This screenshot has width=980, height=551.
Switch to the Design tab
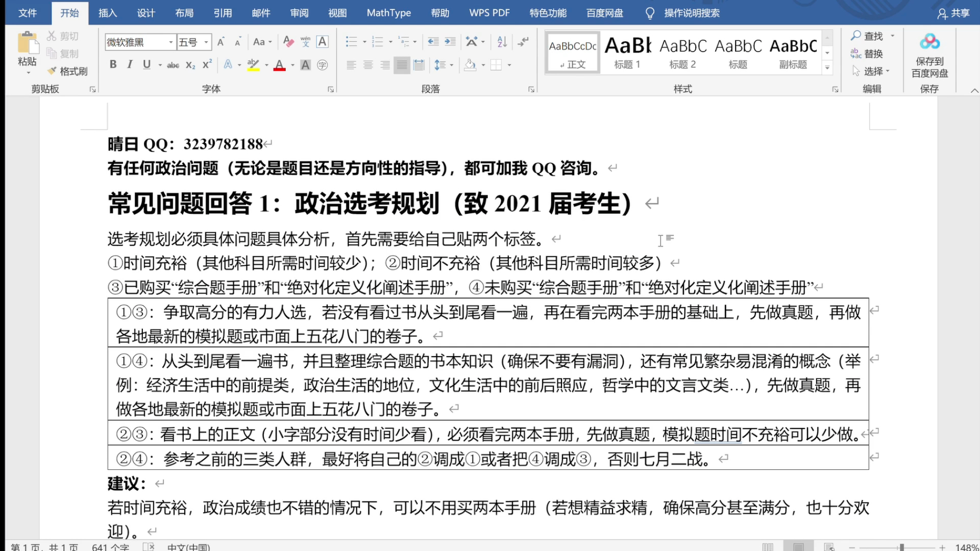146,13
